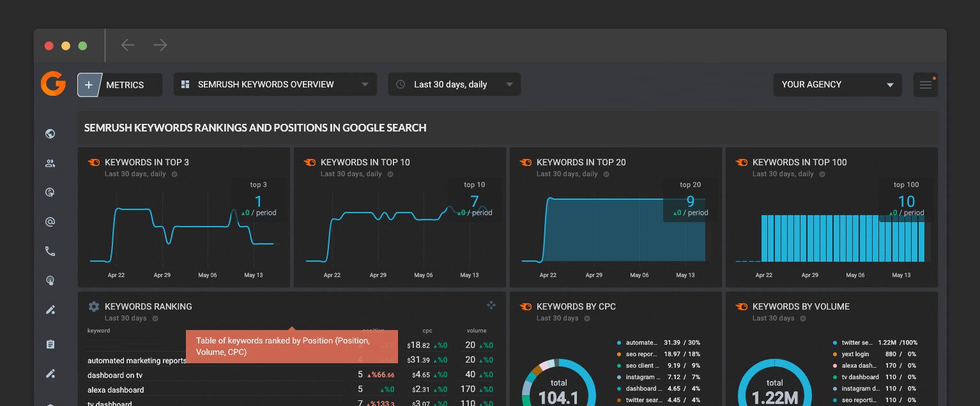The width and height of the screenshot is (980, 406).
Task: Click the clock icon under Keywords by Volume
Action: pyautogui.click(x=803, y=318)
